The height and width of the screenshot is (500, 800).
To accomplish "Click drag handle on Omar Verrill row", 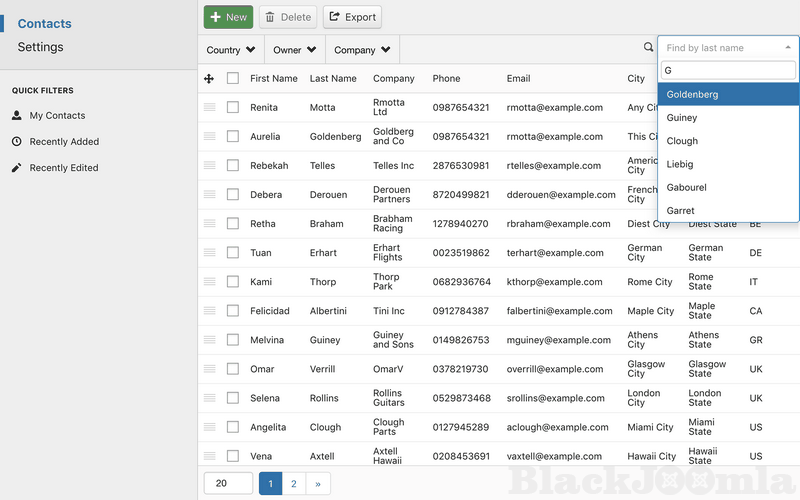I will [210, 369].
